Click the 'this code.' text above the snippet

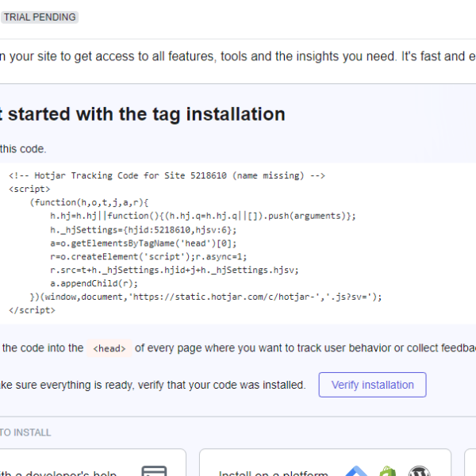pyautogui.click(x=23, y=149)
